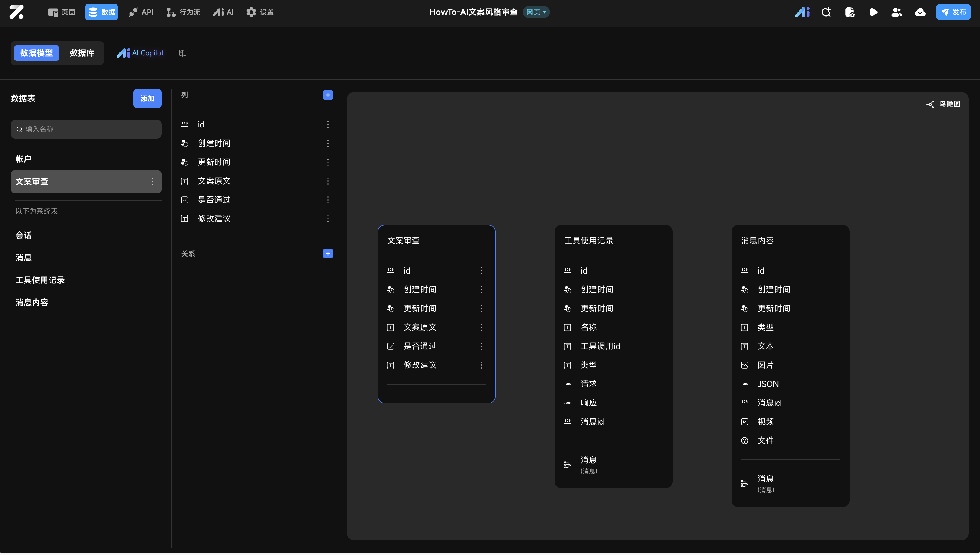
Task: Click the refresh icon in top bar
Action: coord(826,12)
